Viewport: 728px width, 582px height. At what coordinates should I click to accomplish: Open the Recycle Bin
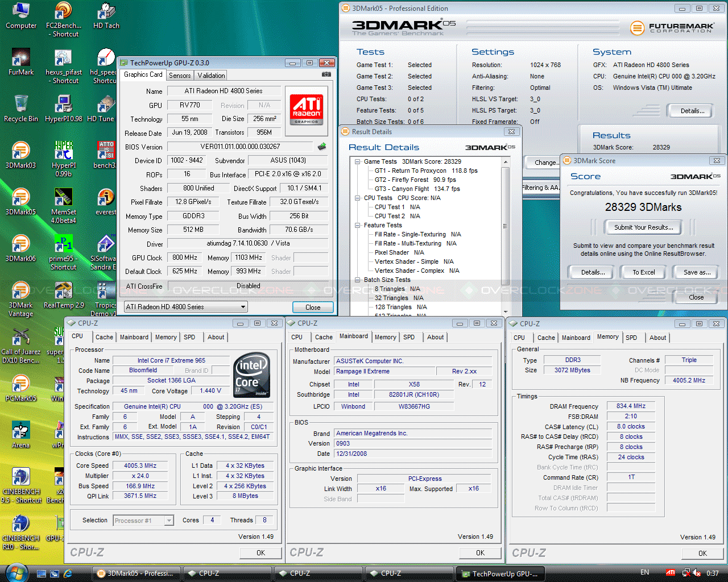pyautogui.click(x=21, y=109)
